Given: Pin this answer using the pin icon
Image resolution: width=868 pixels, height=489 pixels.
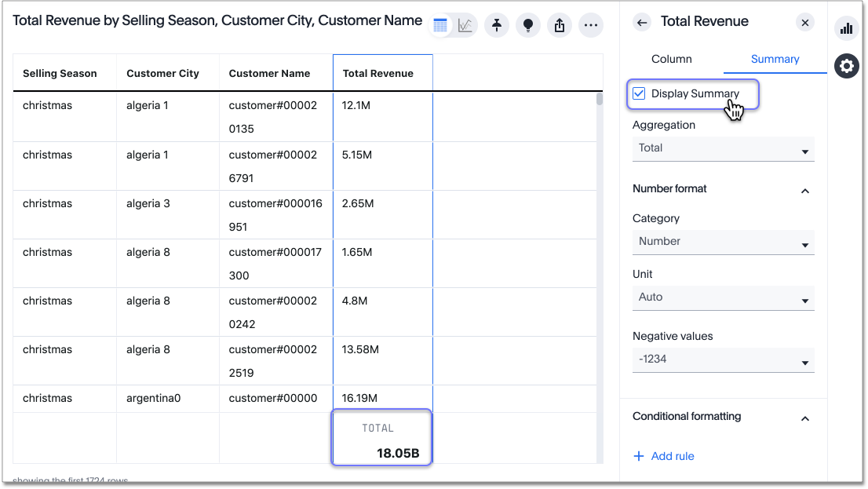Looking at the screenshot, I should pyautogui.click(x=497, y=25).
